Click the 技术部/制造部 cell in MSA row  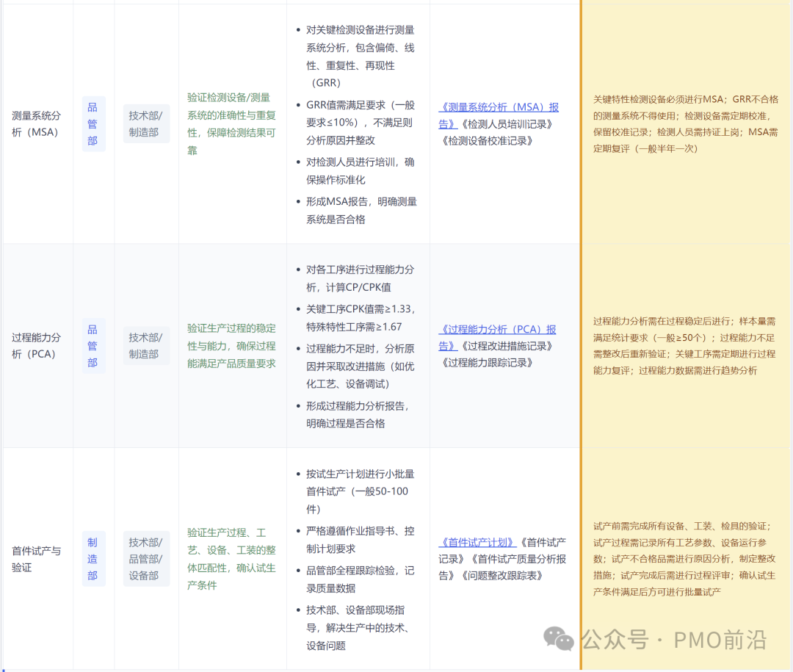pos(146,123)
